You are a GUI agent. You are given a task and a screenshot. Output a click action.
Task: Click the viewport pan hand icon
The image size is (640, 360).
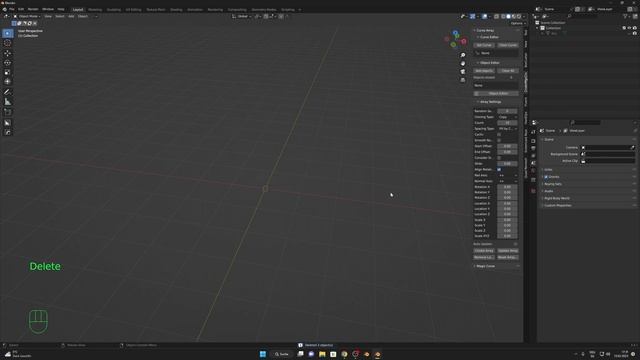(x=463, y=63)
